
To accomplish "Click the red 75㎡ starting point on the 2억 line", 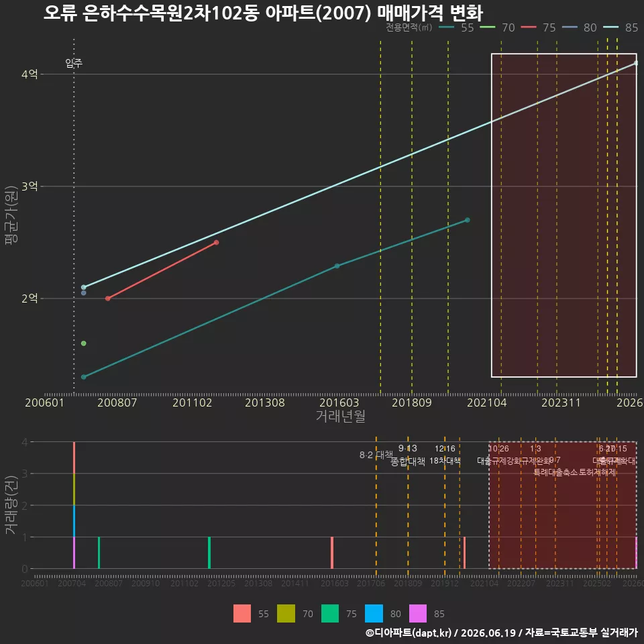I will coord(107,299).
